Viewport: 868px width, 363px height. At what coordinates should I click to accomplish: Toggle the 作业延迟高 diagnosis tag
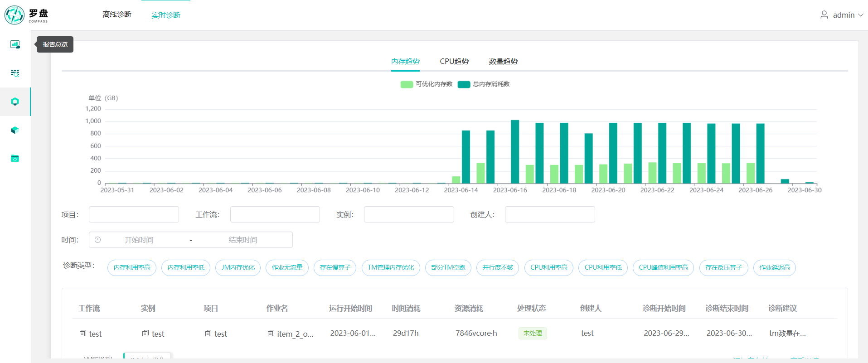775,267
